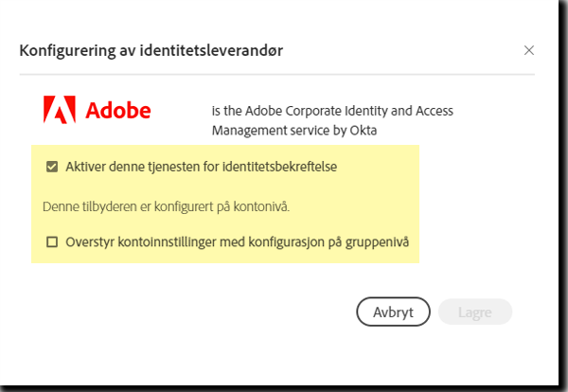This screenshot has height=392, width=568.
Task: Enable Overstyr kontoinnstillinger checkbox
Action: click(52, 241)
